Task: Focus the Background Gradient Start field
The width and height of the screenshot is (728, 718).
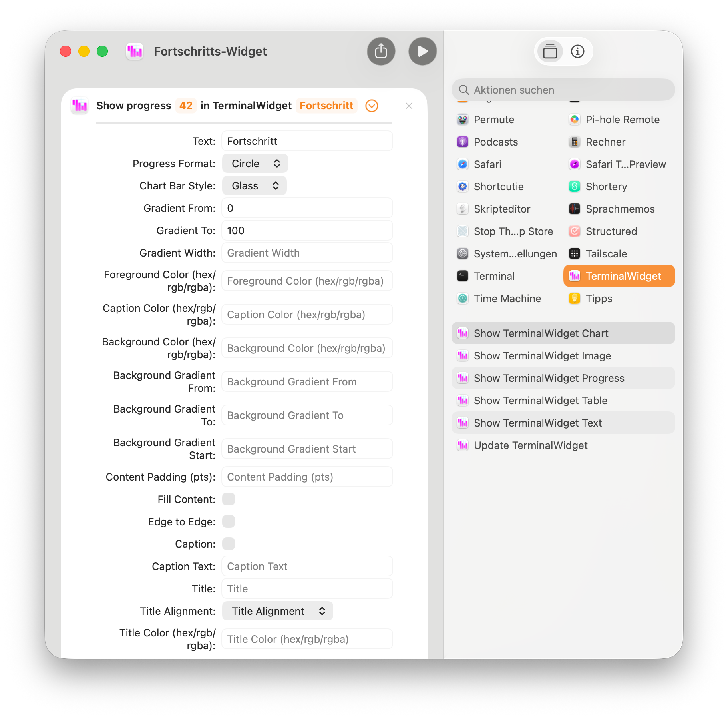Action: tap(307, 449)
